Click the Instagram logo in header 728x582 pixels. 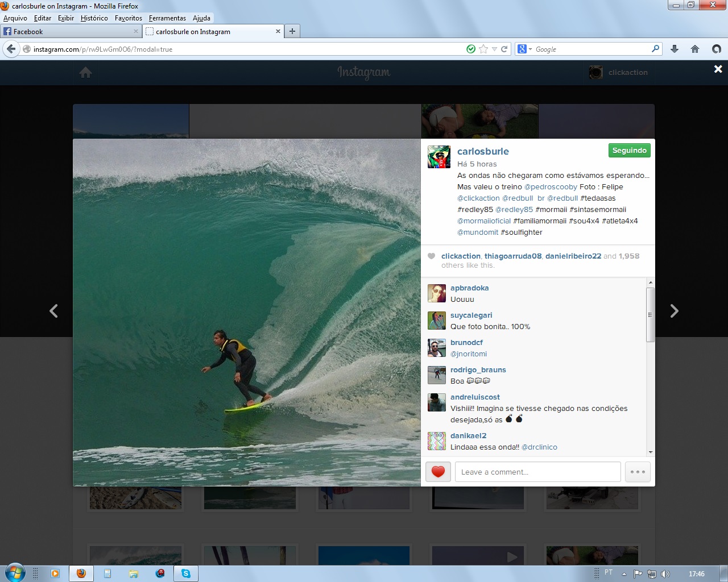[364, 72]
